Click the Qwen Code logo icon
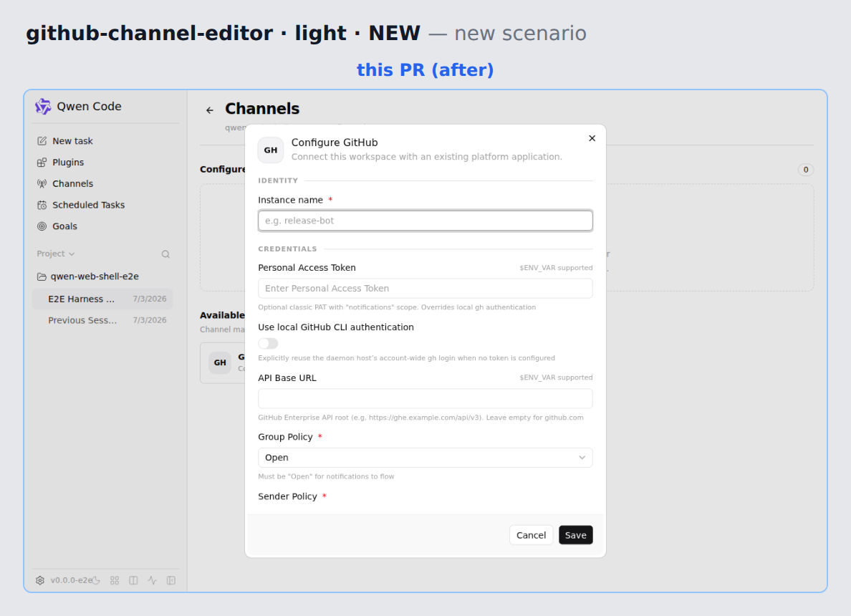 43,107
